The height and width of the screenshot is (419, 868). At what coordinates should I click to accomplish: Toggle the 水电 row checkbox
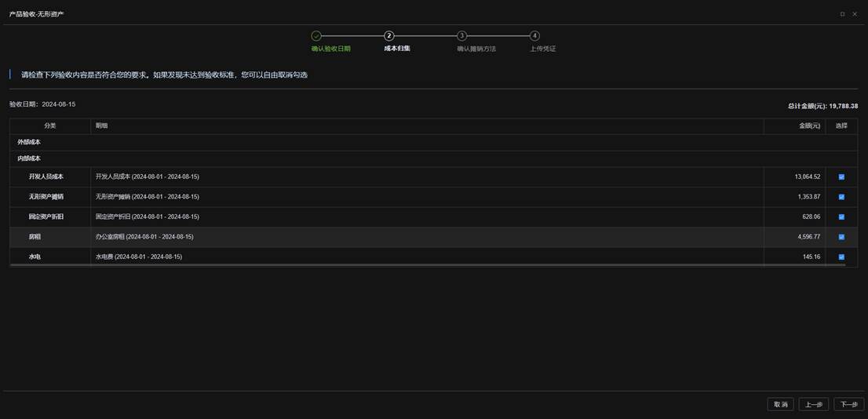point(841,257)
